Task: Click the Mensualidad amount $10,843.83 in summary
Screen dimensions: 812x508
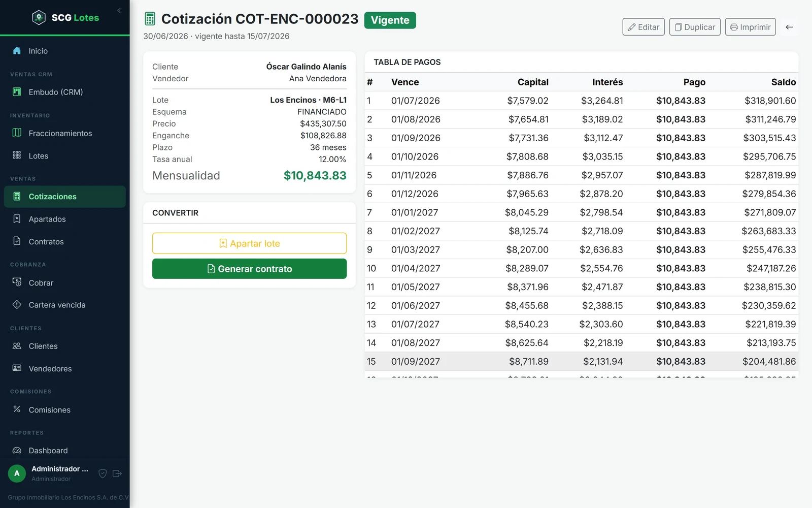Action: click(315, 176)
